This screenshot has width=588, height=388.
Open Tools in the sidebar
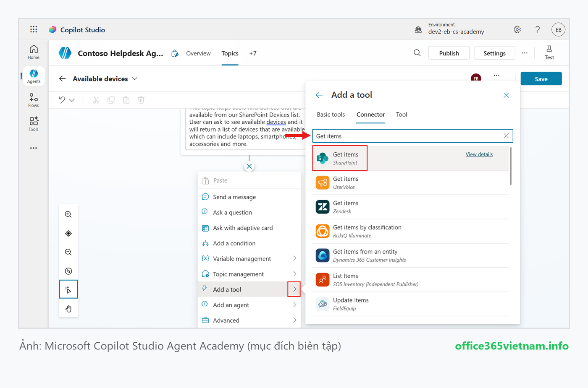click(x=34, y=124)
